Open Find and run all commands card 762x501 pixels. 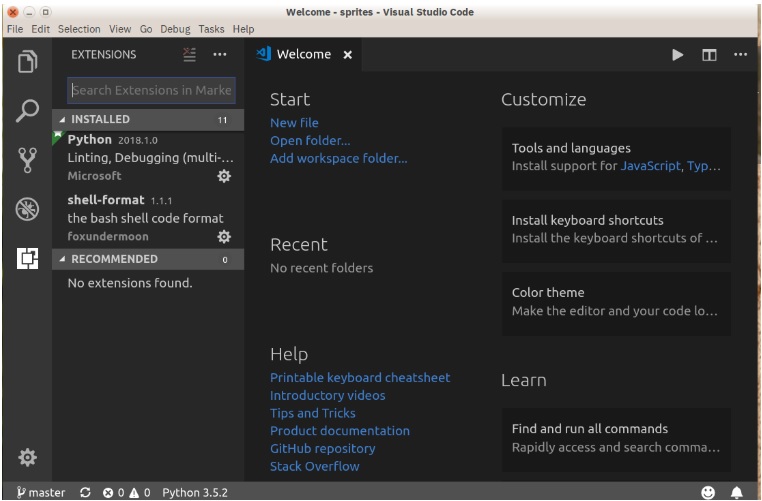616,439
